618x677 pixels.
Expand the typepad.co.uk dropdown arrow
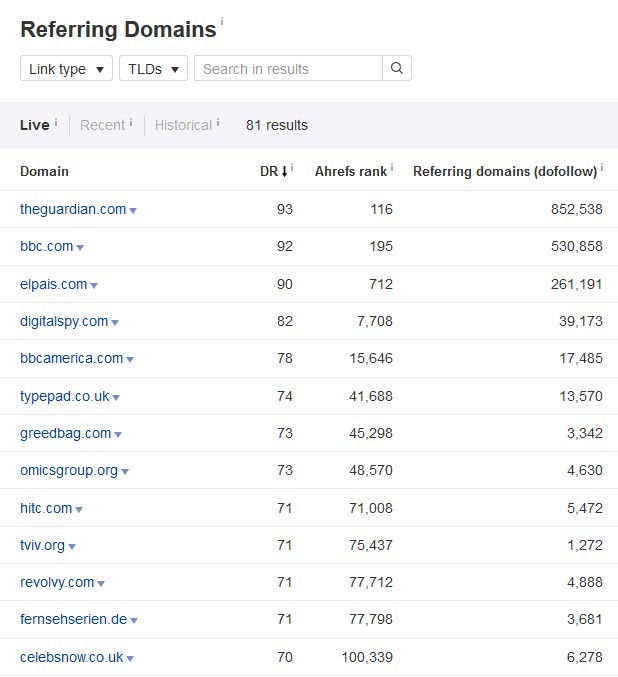tap(116, 397)
